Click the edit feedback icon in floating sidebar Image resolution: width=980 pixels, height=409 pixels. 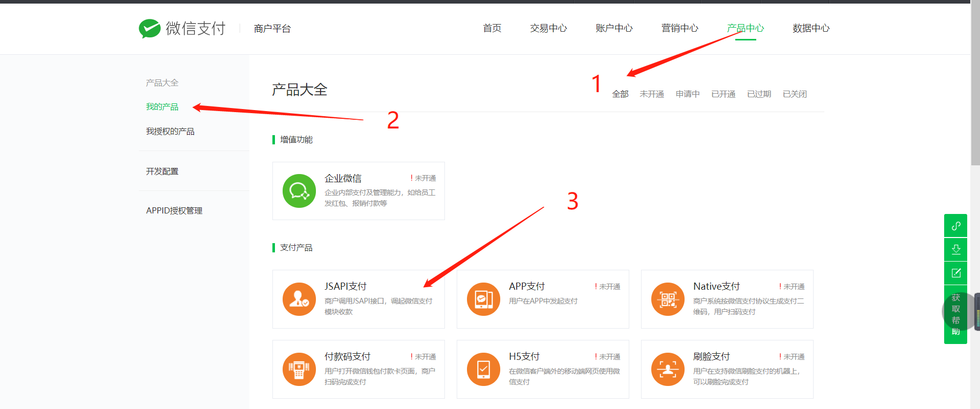click(955, 273)
